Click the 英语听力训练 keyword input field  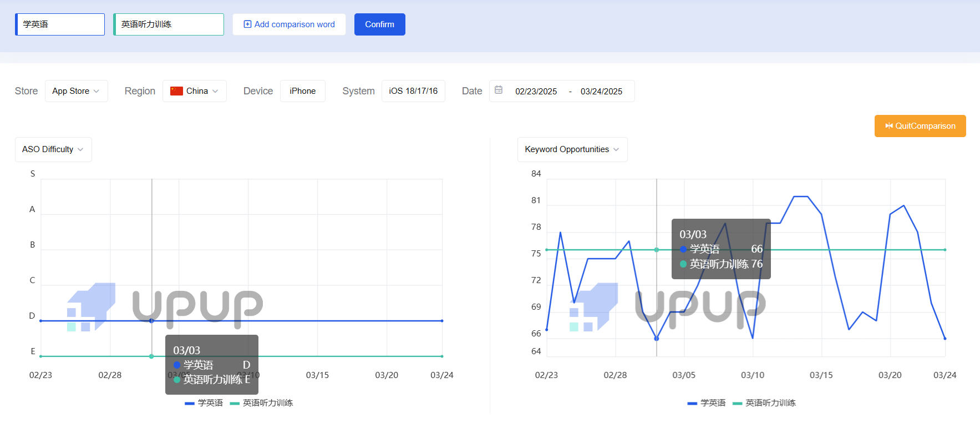169,24
